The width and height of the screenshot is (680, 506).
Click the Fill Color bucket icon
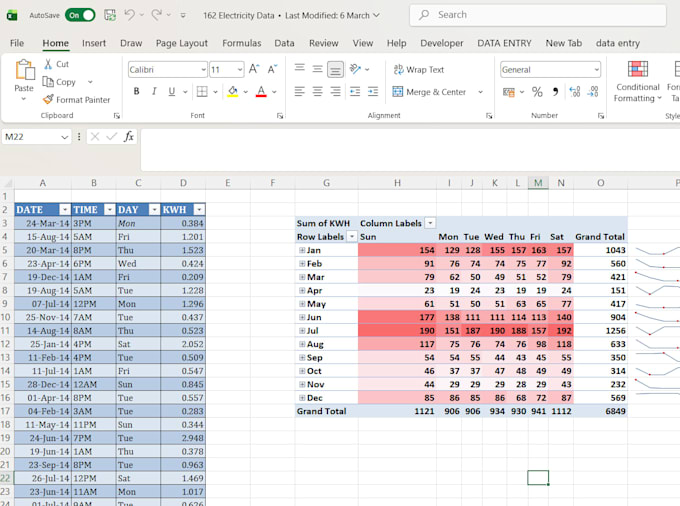[233, 91]
